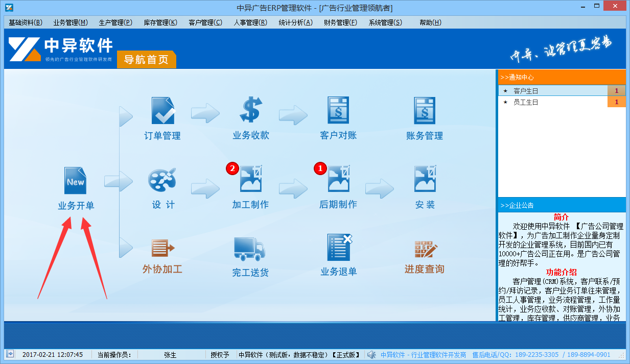The image size is (630, 364).
Task: Open the 基础资料(B) menu
Action: 26,22
